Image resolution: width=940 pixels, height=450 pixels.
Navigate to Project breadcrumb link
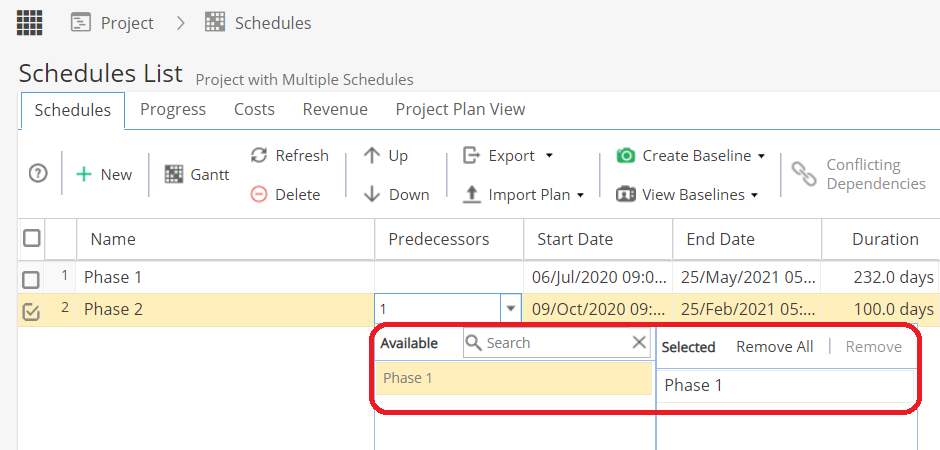click(126, 22)
